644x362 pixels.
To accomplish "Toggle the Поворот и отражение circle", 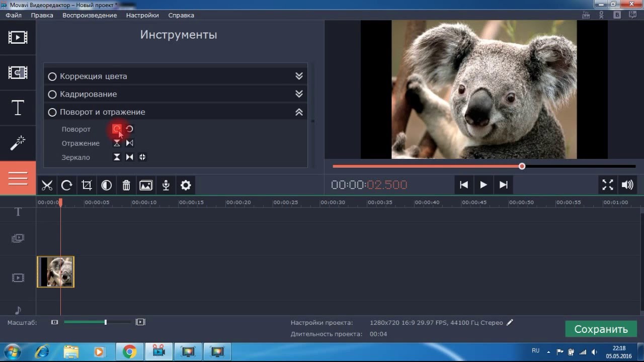I will click(52, 112).
